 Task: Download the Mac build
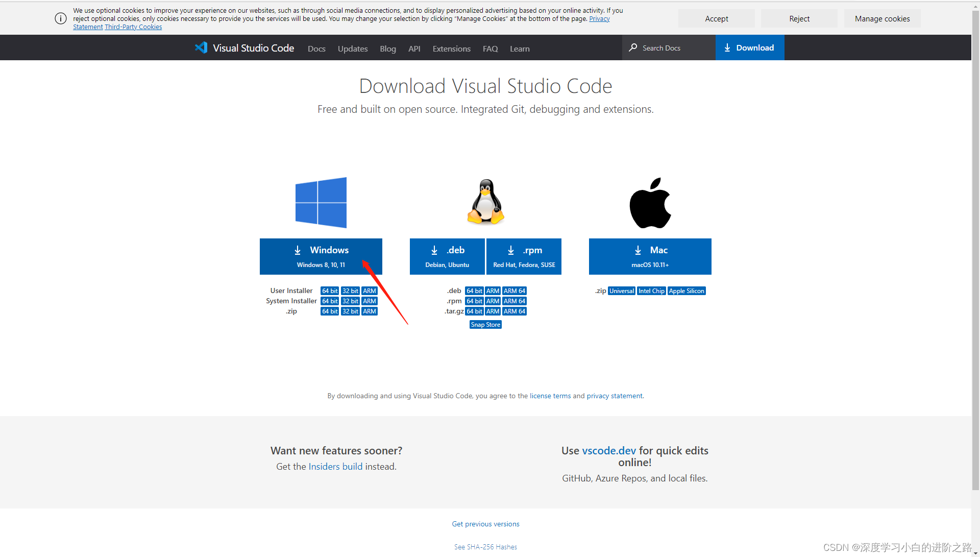[650, 256]
